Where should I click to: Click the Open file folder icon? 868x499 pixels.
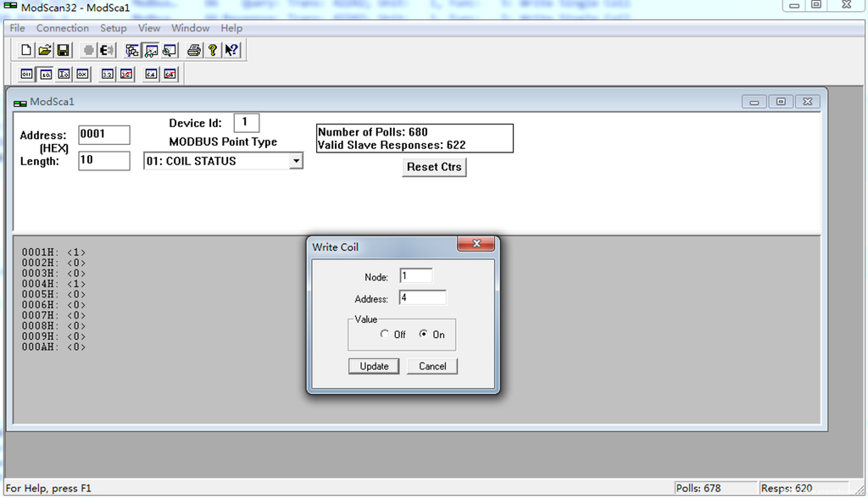pos(45,51)
